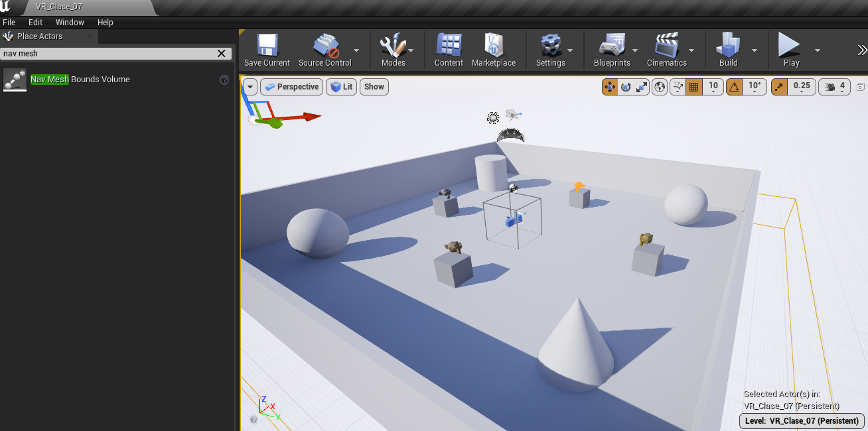
Task: Toggle world/local coordinate system globe icon
Action: [x=660, y=87]
